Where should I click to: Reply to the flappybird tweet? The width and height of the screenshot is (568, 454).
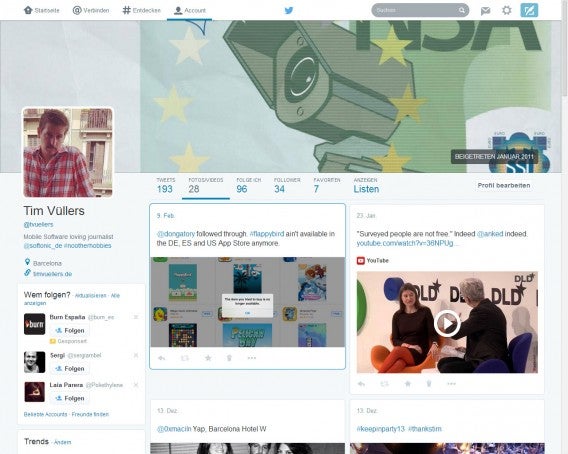162,358
